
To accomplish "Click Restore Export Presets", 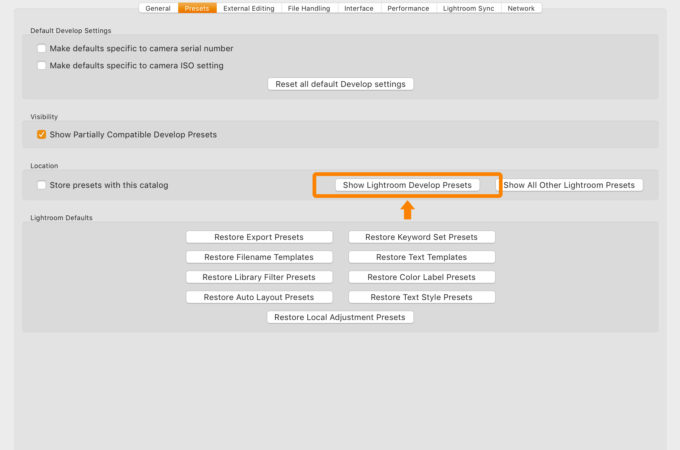I will [259, 237].
